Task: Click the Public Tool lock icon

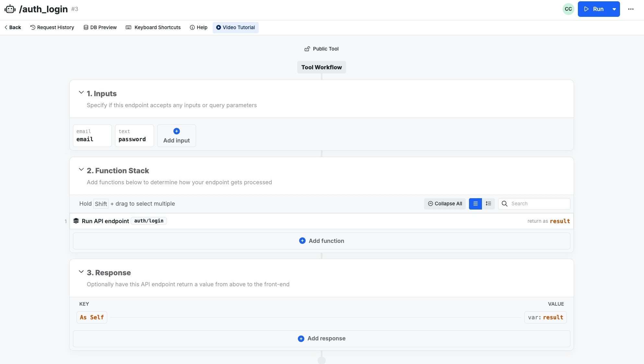Action: [307, 49]
